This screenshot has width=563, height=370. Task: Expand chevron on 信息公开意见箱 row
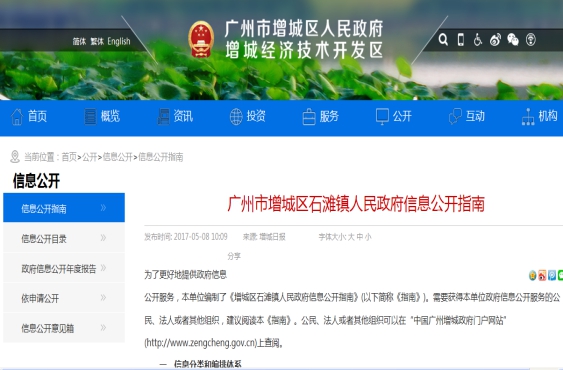pos(103,328)
